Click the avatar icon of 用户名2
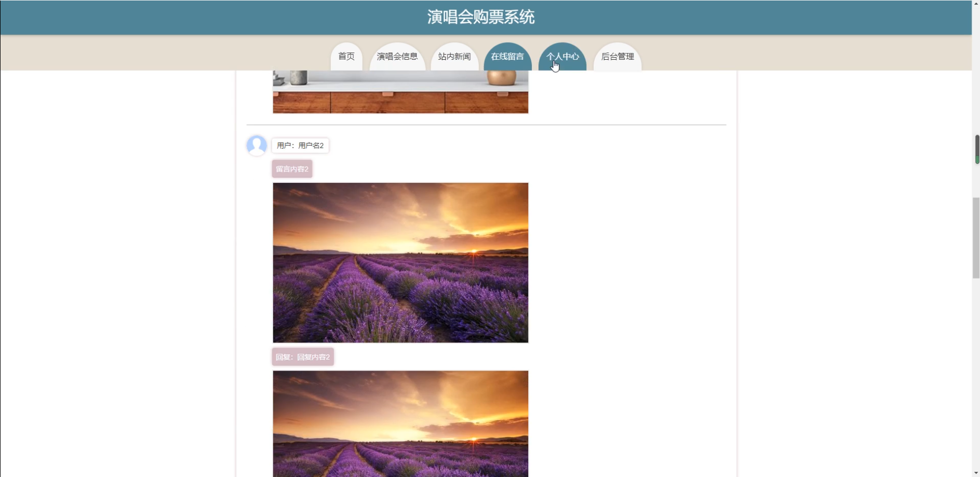The height and width of the screenshot is (477, 980). point(257,145)
